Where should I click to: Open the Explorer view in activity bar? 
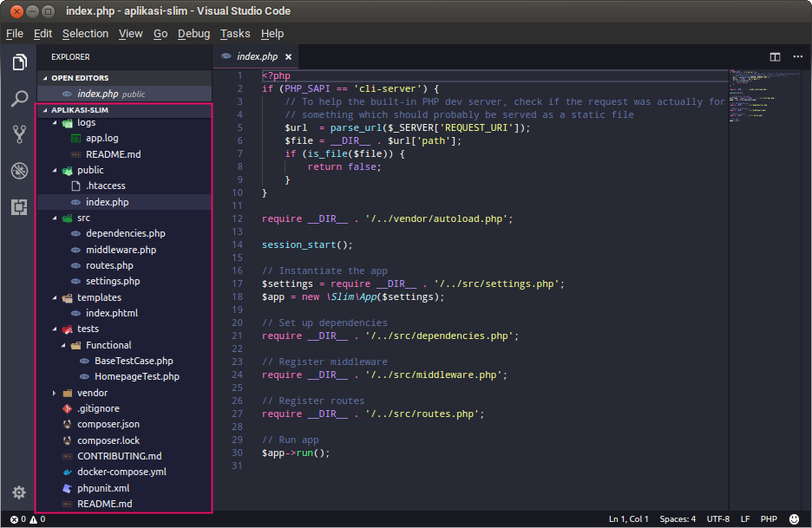19,62
